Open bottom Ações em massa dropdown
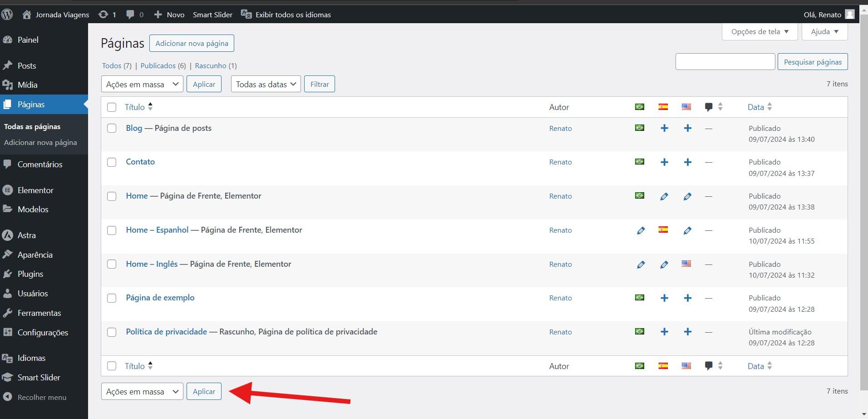This screenshot has height=419, width=868. [142, 391]
